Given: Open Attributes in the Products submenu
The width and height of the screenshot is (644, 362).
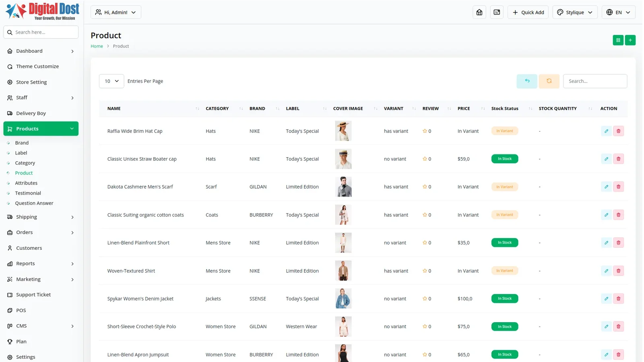Looking at the screenshot, I should click(26, 183).
